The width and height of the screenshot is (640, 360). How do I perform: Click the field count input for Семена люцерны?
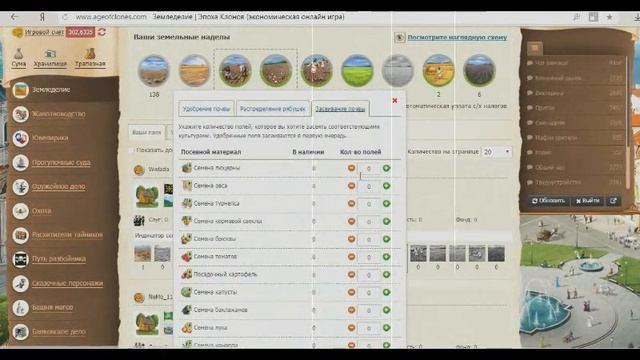[x=369, y=168]
